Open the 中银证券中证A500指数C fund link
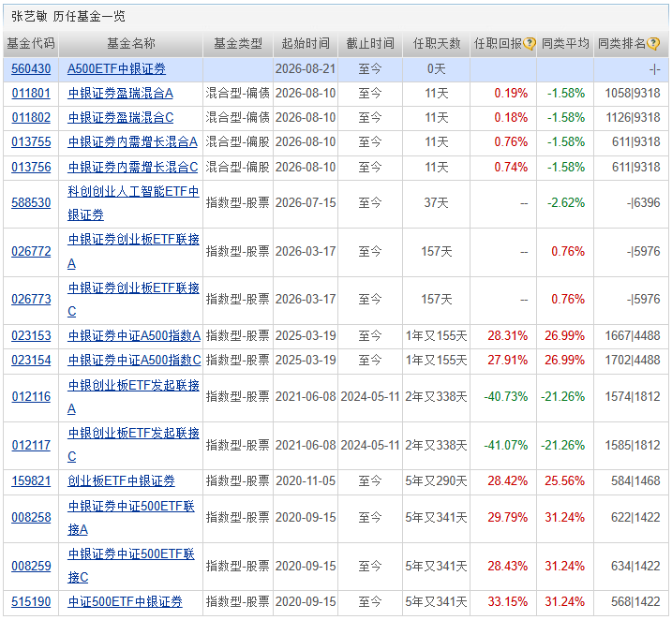The width and height of the screenshot is (672, 620). pyautogui.click(x=134, y=360)
